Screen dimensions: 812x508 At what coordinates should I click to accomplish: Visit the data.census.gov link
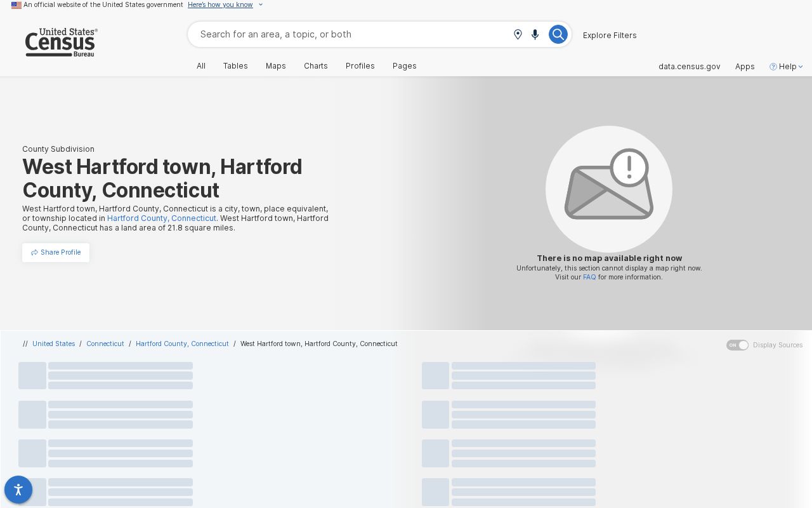coord(690,67)
